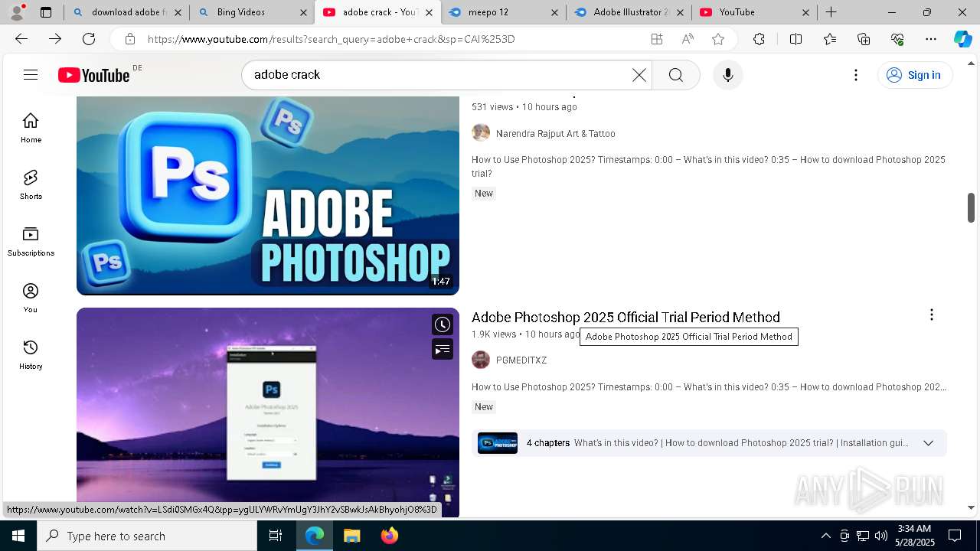Image resolution: width=980 pixels, height=551 pixels.
Task: Click the page vertical scrollbar thumb
Action: [971, 207]
